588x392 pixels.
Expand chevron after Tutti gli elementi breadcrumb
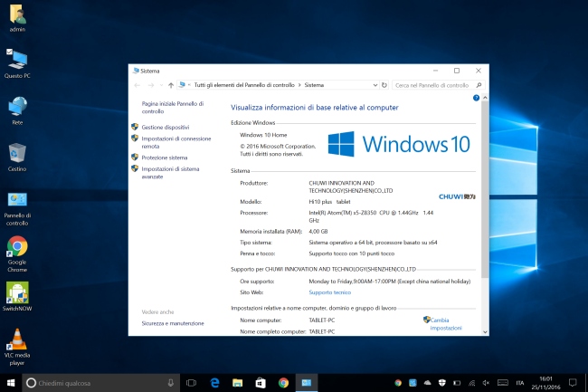tap(299, 85)
